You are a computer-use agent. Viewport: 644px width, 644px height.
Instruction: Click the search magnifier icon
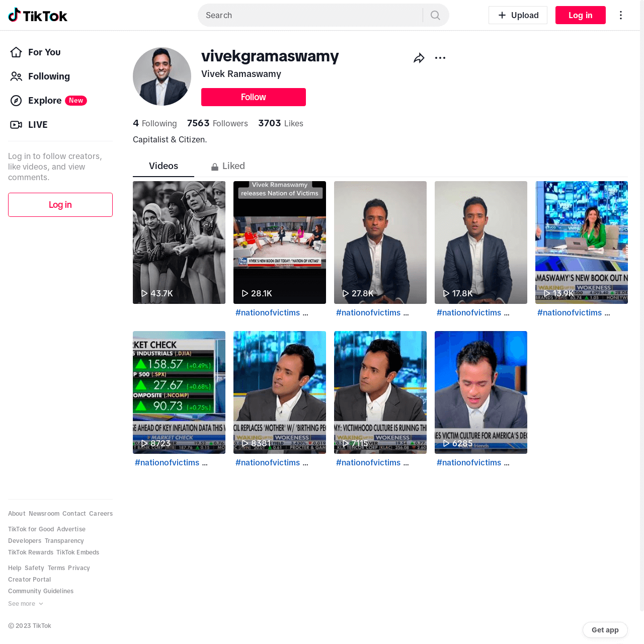click(435, 15)
